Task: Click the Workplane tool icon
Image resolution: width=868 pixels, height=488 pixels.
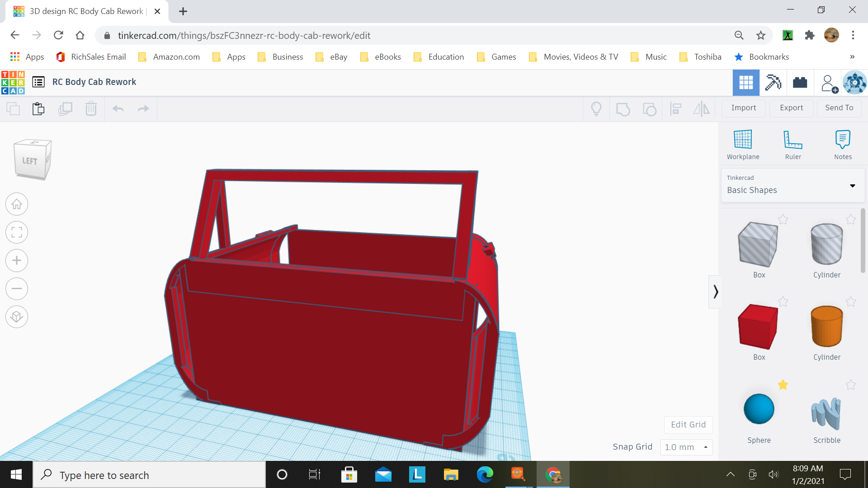Action: click(743, 140)
